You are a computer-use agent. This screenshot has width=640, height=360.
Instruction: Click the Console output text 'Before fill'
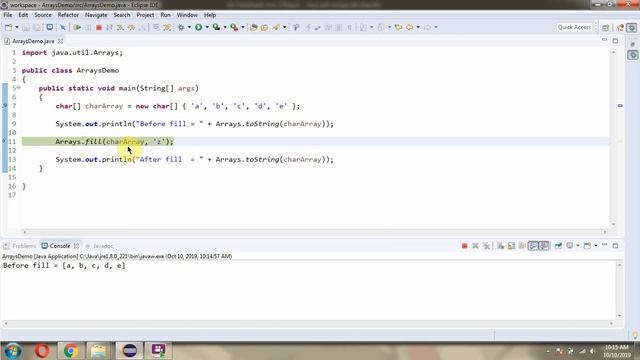tap(26, 265)
